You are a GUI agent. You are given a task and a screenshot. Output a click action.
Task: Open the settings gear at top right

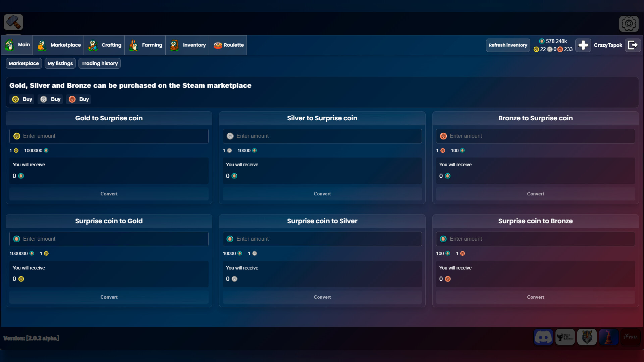[629, 23]
